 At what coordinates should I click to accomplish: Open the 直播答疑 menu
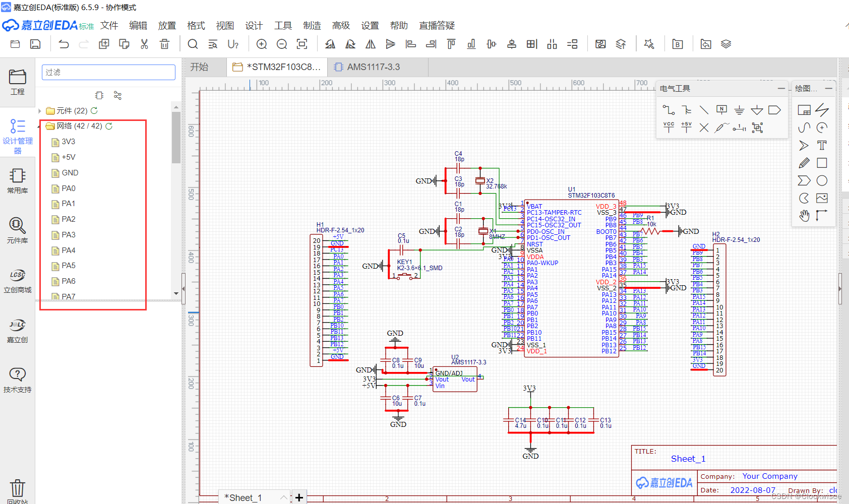(x=437, y=26)
